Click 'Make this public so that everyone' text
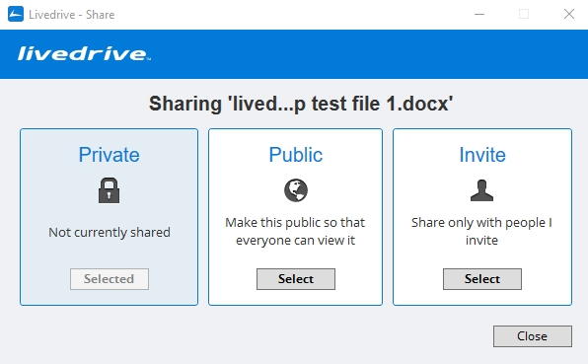The height and width of the screenshot is (364, 588). 295,231
